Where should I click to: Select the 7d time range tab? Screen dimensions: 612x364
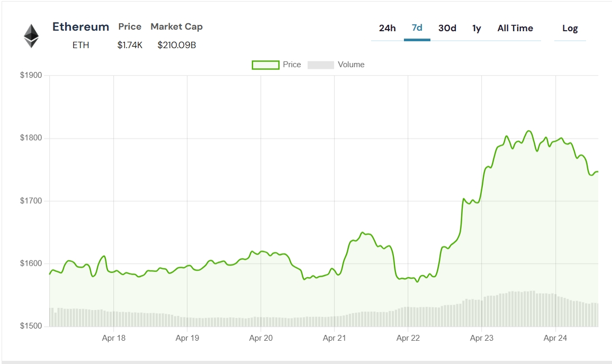click(x=417, y=28)
